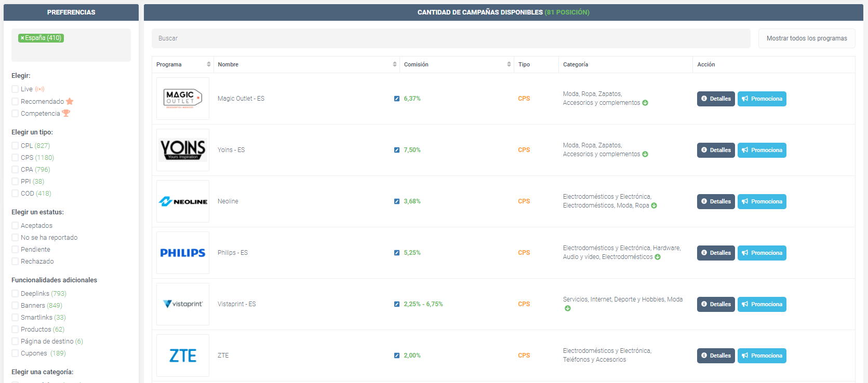Click the Yoins logo image
Viewport: 868px width, 383px height.
(x=182, y=150)
